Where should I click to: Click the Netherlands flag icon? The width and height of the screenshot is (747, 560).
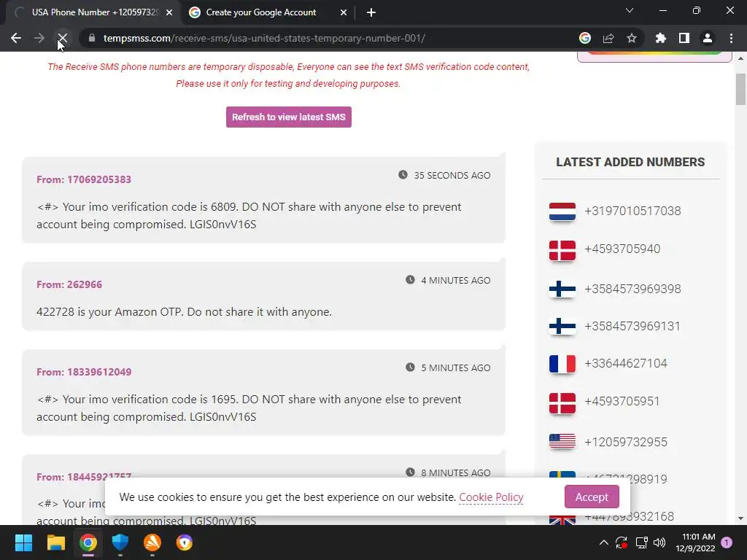click(562, 212)
